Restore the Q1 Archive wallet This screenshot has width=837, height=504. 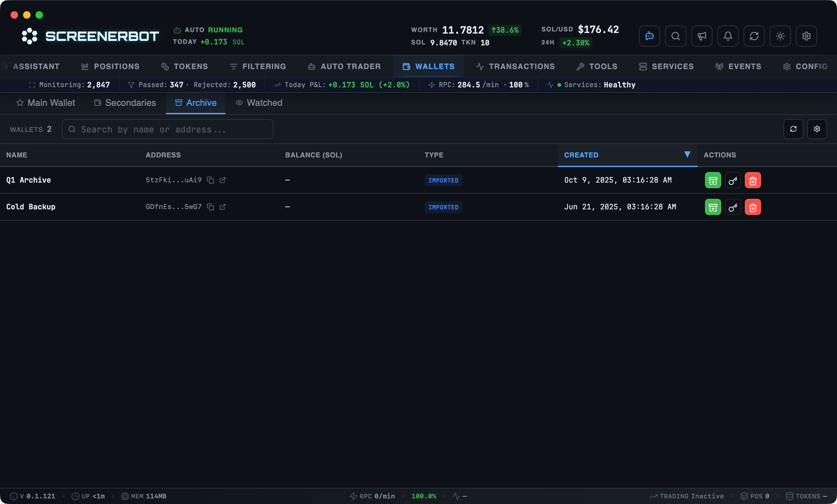click(x=713, y=180)
